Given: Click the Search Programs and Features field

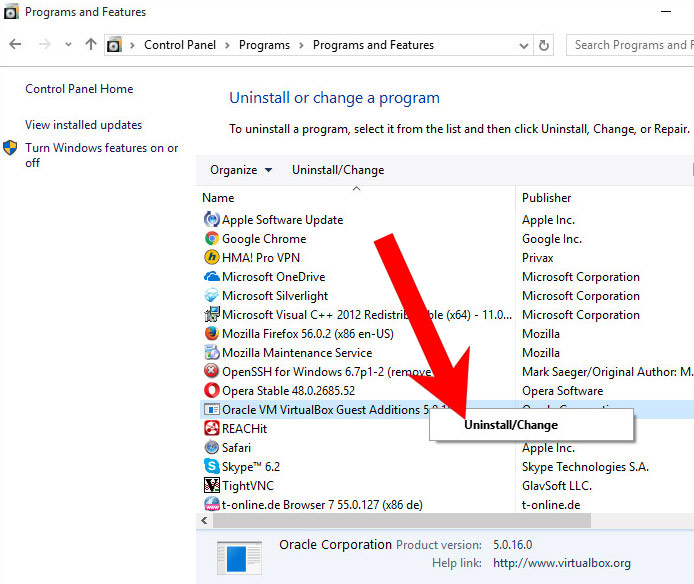Looking at the screenshot, I should (630, 45).
